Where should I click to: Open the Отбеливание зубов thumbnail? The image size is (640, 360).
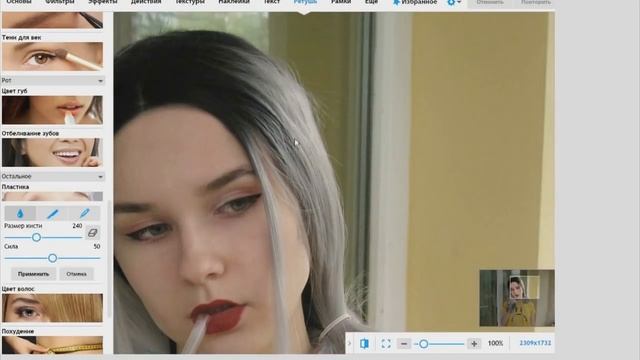click(x=52, y=152)
